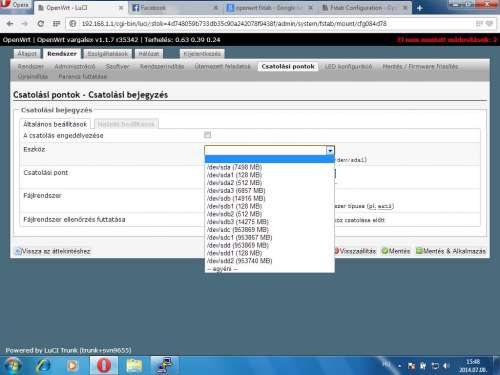Choose the -- egyéni -- custom option

coord(269,269)
